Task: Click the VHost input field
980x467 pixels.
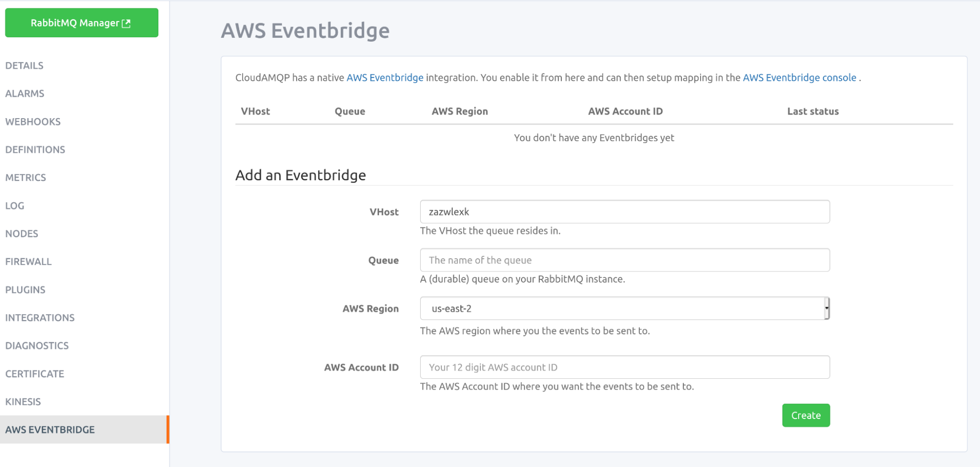Action: (625, 212)
